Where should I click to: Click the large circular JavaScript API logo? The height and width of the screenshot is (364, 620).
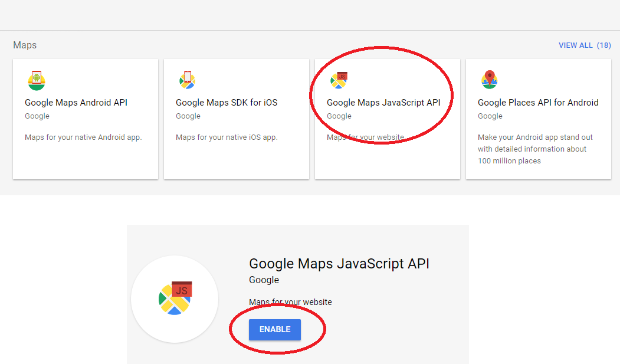(x=175, y=299)
